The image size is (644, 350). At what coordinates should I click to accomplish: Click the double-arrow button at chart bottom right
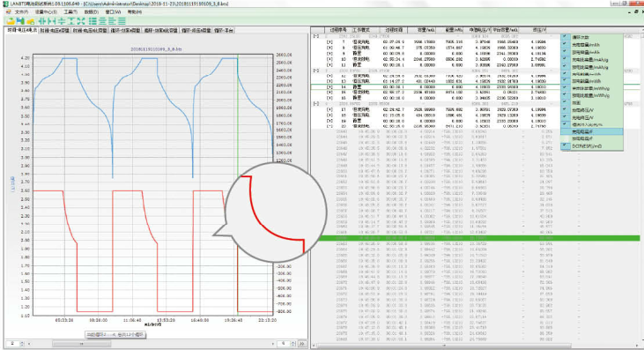(302, 344)
